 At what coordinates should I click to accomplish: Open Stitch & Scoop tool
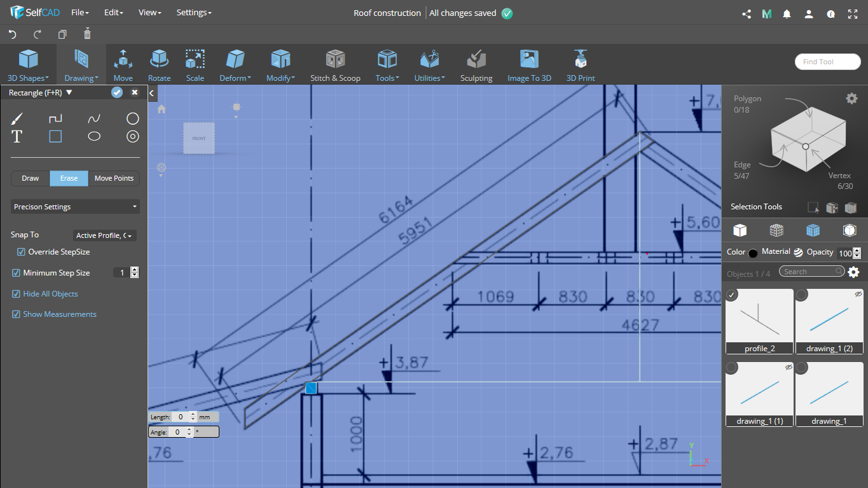[335, 66]
